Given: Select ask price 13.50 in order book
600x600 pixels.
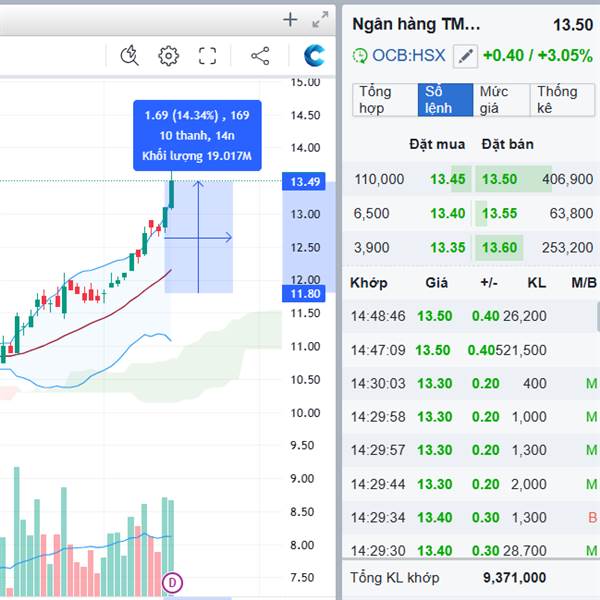Looking at the screenshot, I should (x=499, y=179).
